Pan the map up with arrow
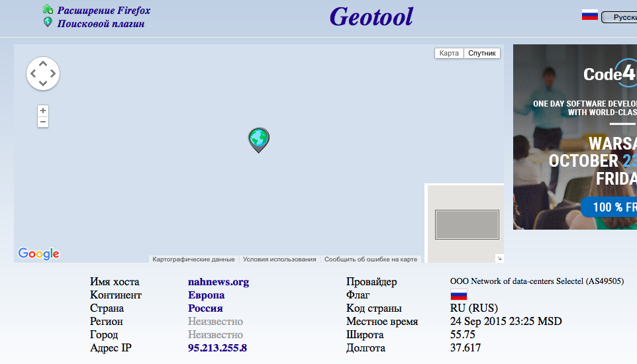The width and height of the screenshot is (637, 364). point(43,64)
